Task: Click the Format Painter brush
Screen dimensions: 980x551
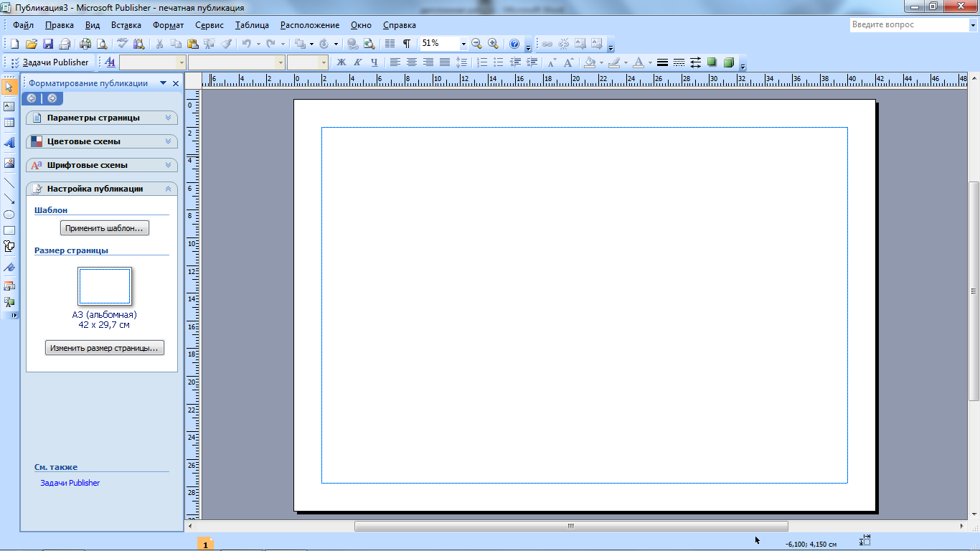Action: point(227,44)
